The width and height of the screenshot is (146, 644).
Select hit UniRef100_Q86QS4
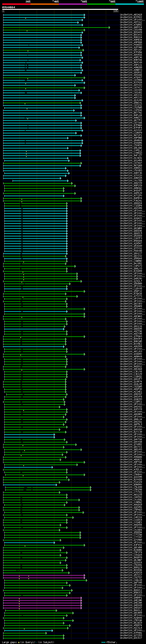coord(131,203)
